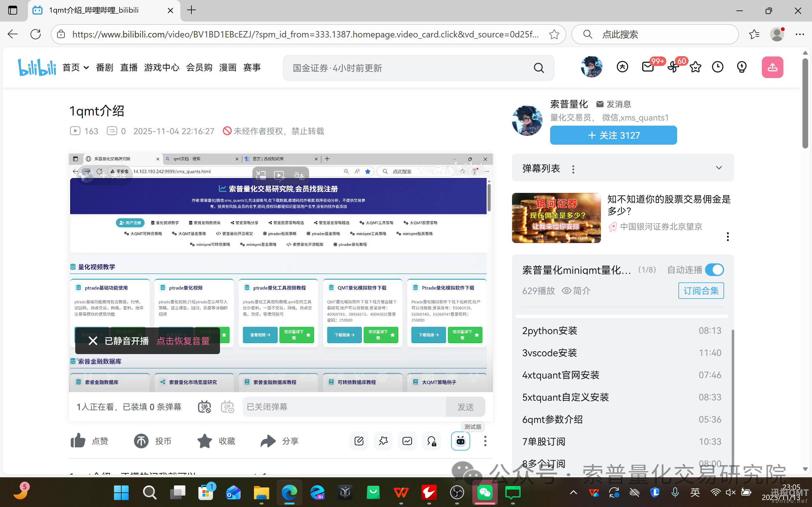Select 番剧 in the top navigation

tap(104, 67)
